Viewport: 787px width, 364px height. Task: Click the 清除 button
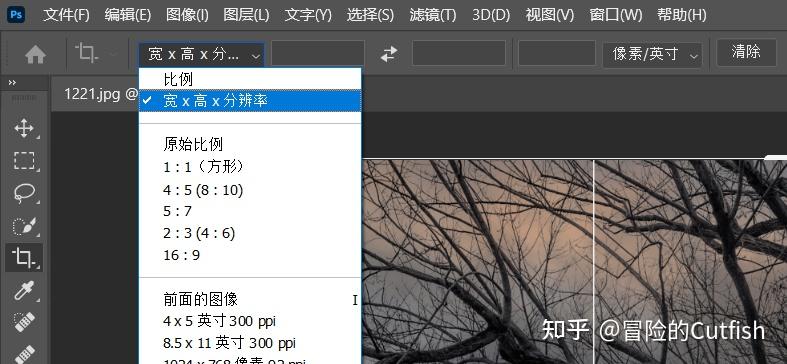click(x=746, y=52)
